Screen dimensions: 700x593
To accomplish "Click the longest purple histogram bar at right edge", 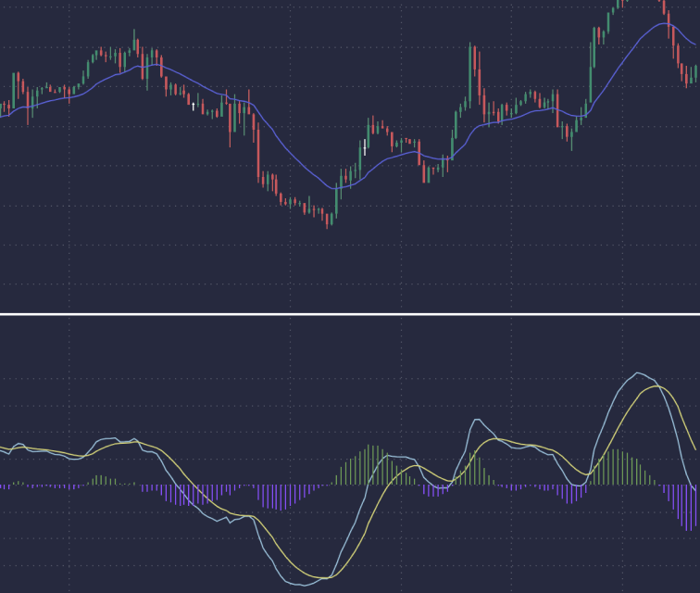I will point(694,507).
